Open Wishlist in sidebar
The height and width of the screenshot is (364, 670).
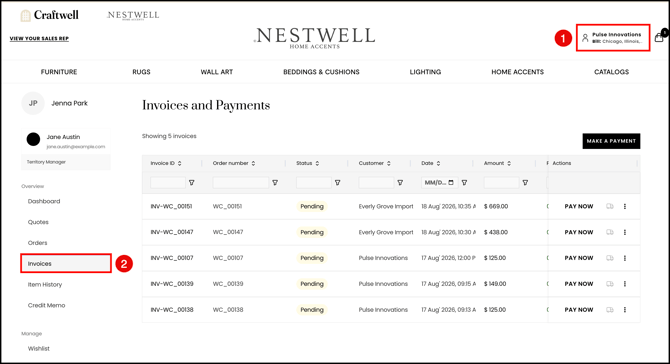(39, 349)
